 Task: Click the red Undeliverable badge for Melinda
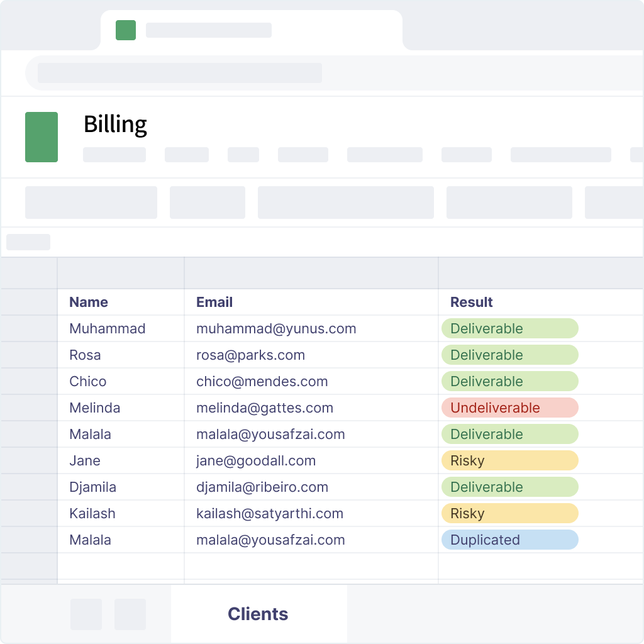pyautogui.click(x=509, y=408)
